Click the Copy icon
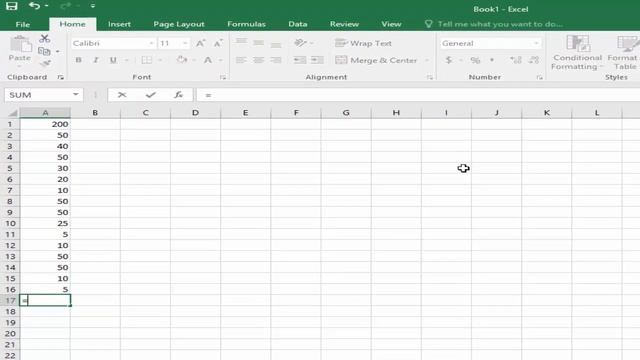The width and height of the screenshot is (640, 360). (43, 51)
